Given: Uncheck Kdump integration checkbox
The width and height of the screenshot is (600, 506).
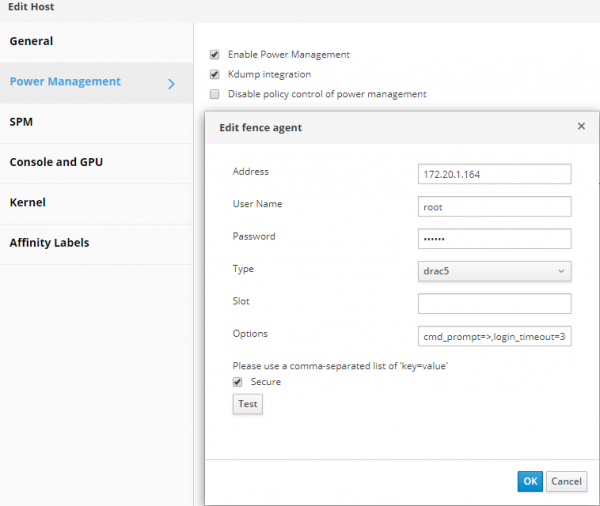Looking at the screenshot, I should [x=214, y=74].
